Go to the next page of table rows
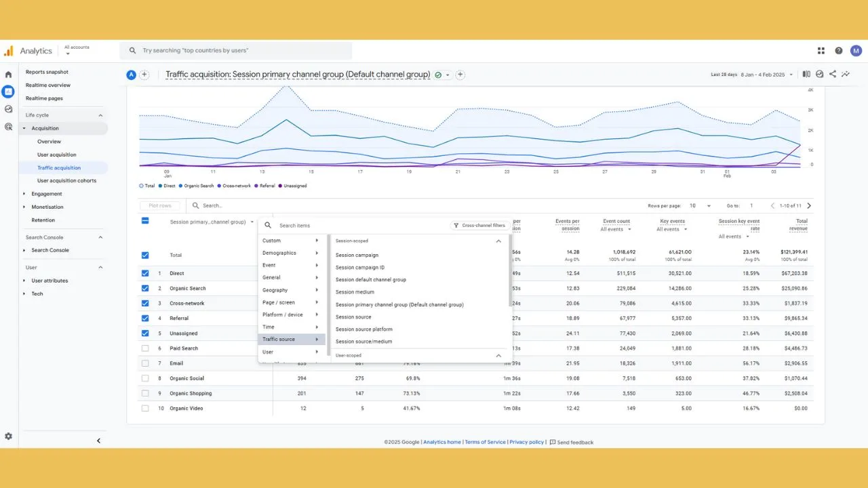This screenshot has height=488, width=868. pyautogui.click(x=809, y=205)
